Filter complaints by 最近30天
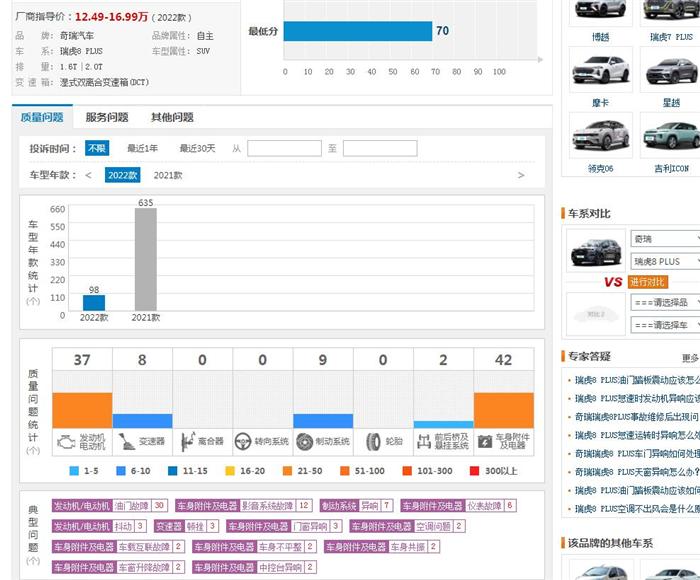The height and width of the screenshot is (580, 700). click(x=197, y=148)
